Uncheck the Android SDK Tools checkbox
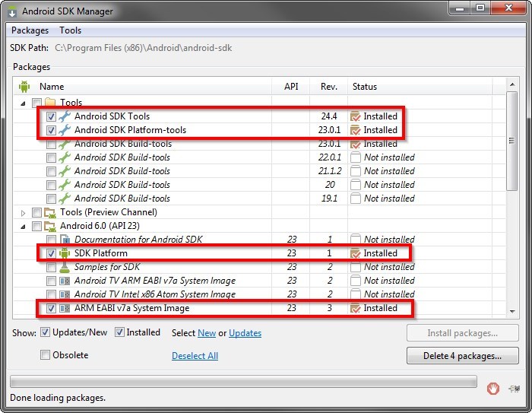 [x=51, y=116]
